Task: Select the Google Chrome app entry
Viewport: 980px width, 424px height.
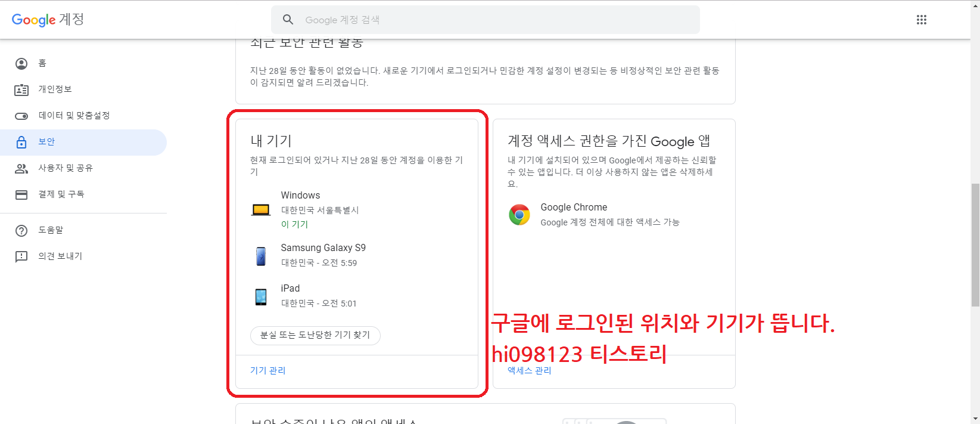Action: click(614, 215)
